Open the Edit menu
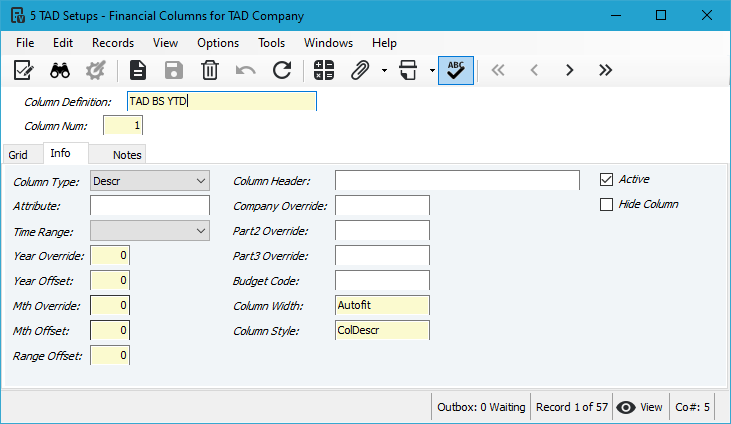The image size is (731, 424). point(63,43)
